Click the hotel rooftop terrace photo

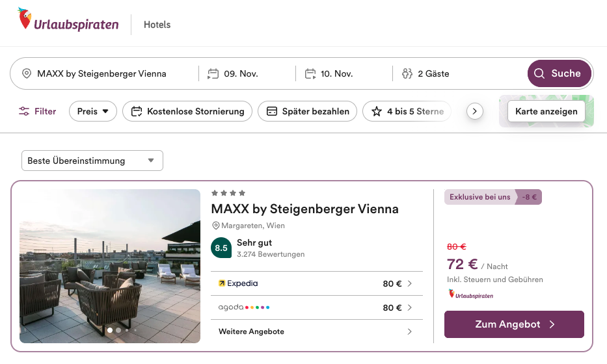click(x=110, y=266)
